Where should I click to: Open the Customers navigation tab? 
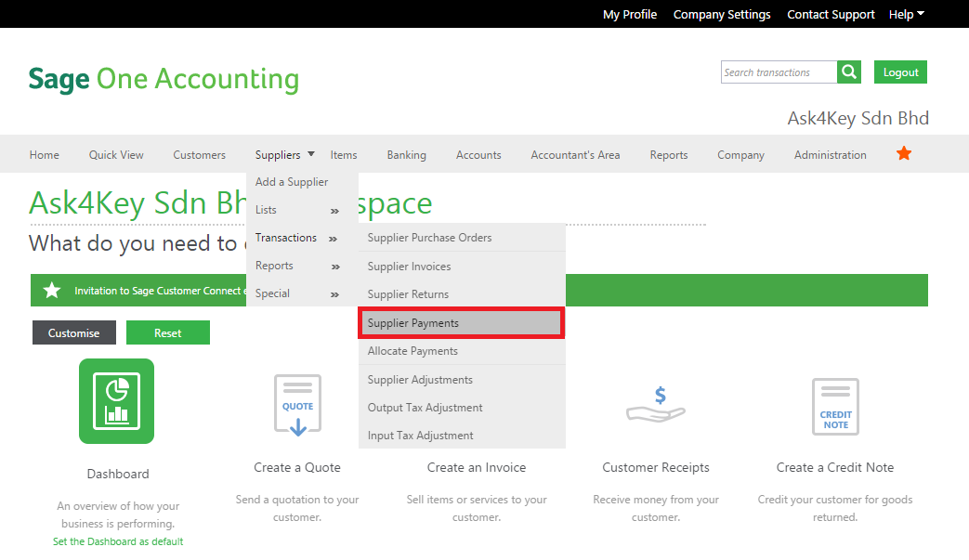click(x=199, y=155)
